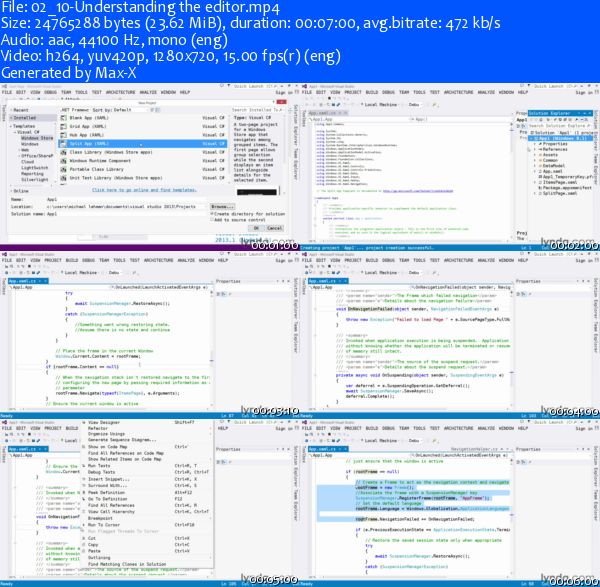Click App1_TemporaryKey.pfx file icon in Solution Explorer
This screenshot has width=600, height=587.
click(540, 177)
